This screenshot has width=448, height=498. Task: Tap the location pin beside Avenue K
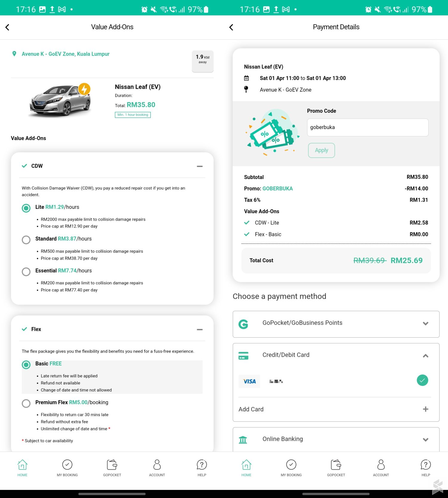coord(14,54)
